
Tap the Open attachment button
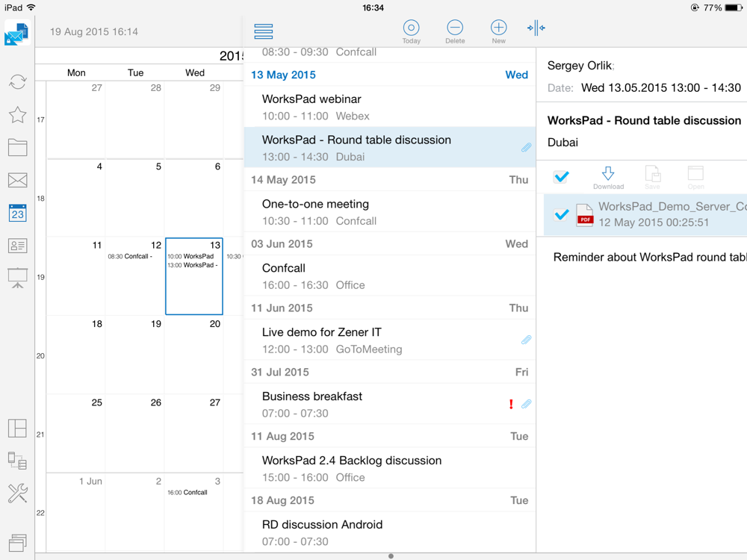(x=695, y=178)
